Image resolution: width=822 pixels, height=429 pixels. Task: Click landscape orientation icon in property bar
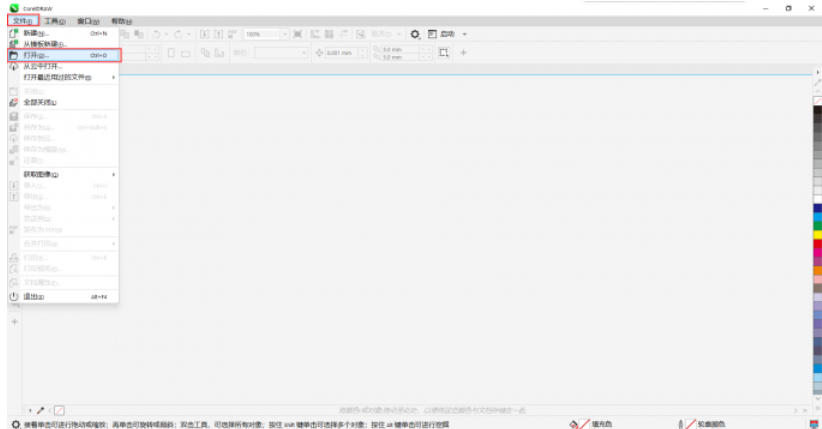coord(186,53)
